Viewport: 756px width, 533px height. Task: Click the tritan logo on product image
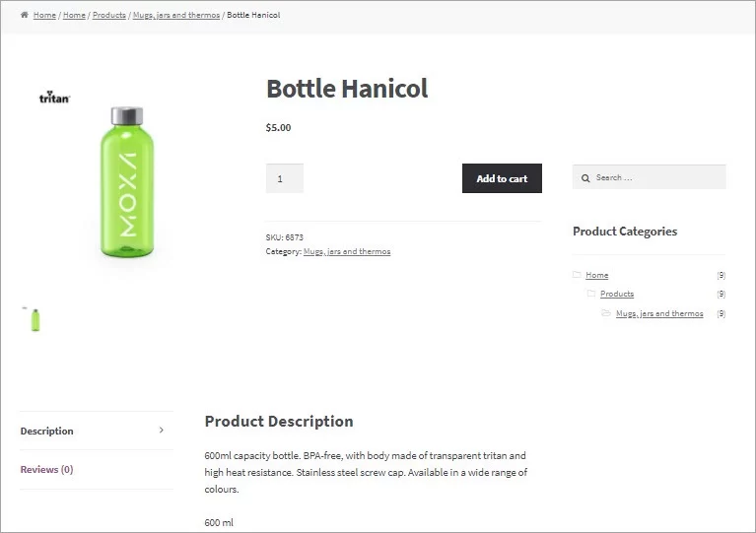(x=54, y=98)
